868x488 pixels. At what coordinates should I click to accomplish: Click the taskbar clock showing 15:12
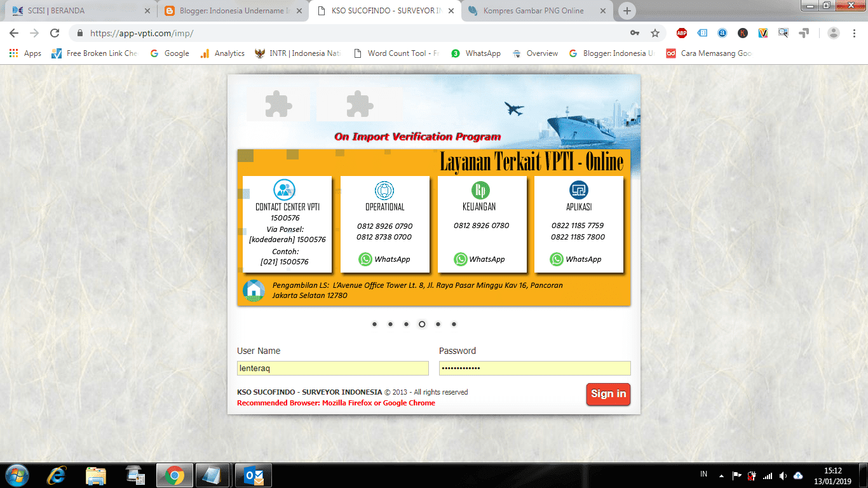pos(832,471)
